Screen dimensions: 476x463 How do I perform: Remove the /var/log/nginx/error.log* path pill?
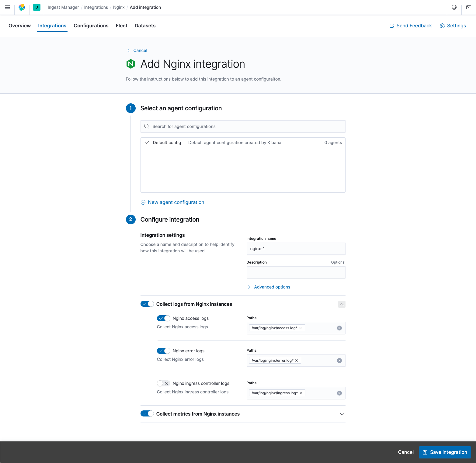(297, 361)
